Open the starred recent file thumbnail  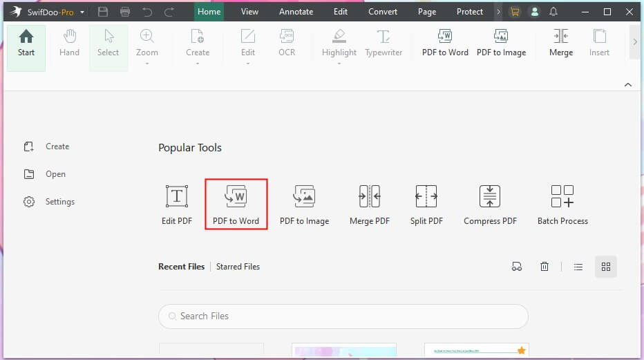pos(476,350)
